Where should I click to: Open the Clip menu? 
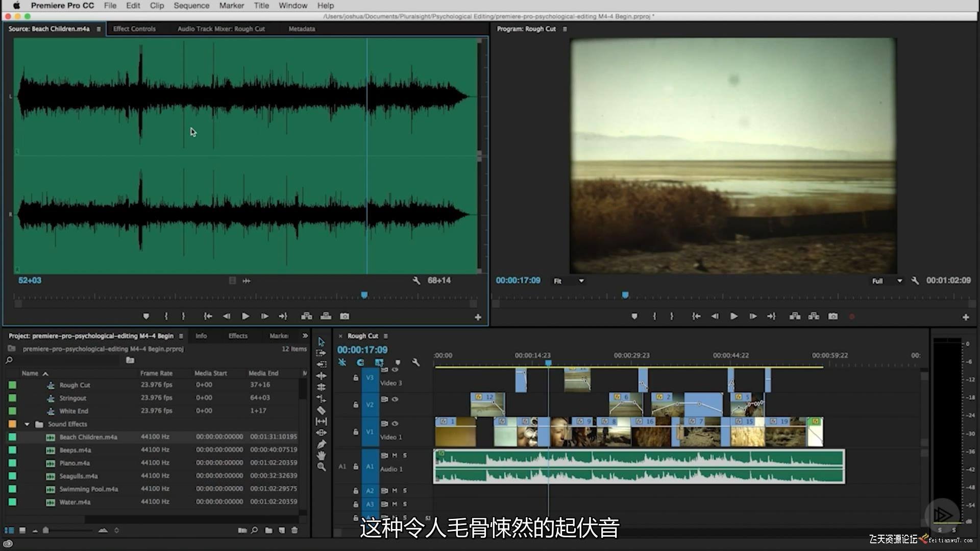157,6
